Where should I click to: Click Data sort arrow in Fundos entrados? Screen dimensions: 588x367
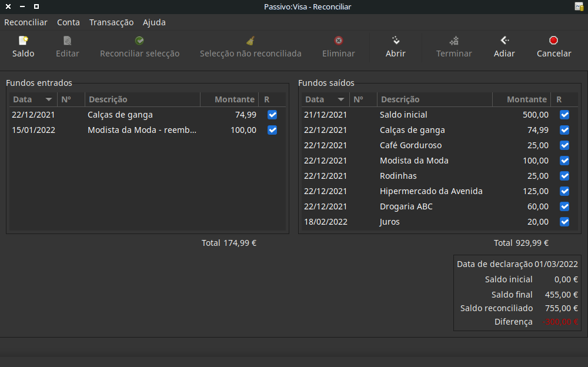(49, 100)
